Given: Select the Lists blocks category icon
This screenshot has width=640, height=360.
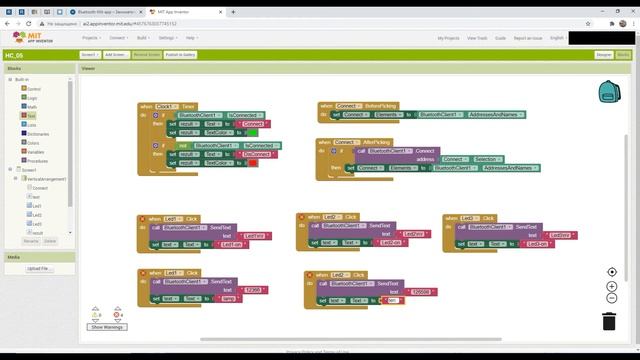Looking at the screenshot, I should [24, 124].
